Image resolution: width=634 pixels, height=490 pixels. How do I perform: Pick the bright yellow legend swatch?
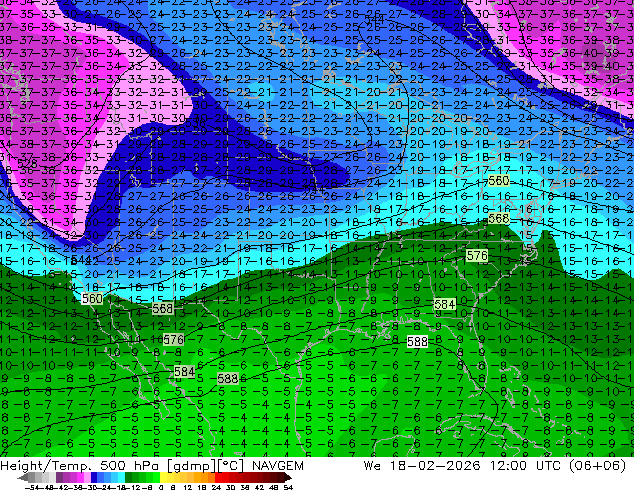[x=163, y=477]
